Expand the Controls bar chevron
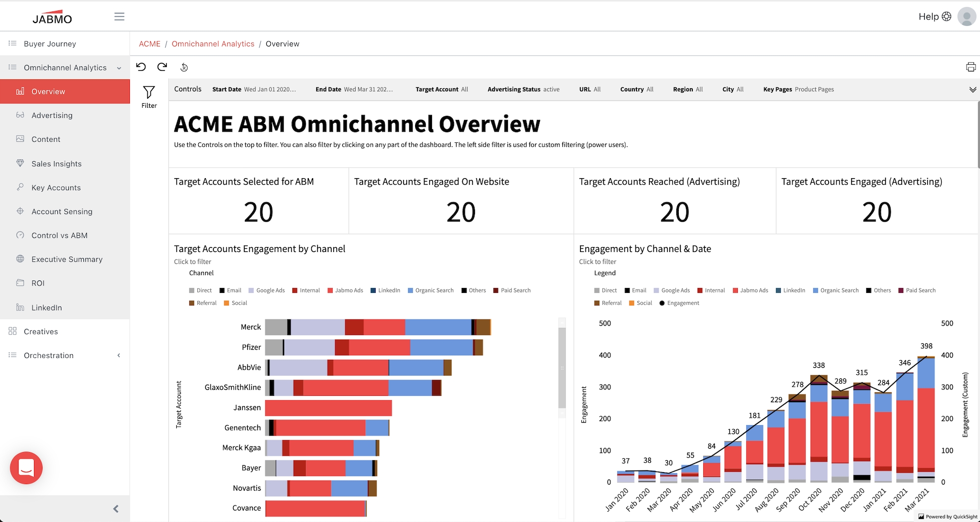The width and height of the screenshot is (980, 522). pyautogui.click(x=973, y=90)
